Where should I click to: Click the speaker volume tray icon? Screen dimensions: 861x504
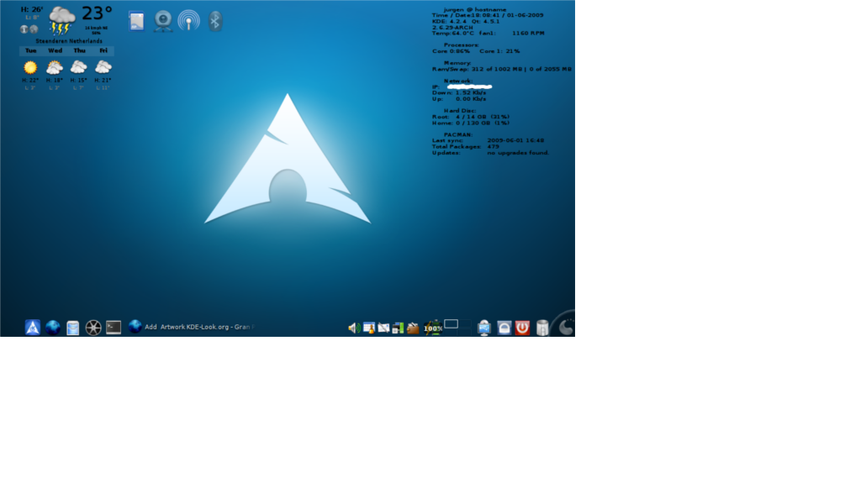pyautogui.click(x=354, y=328)
